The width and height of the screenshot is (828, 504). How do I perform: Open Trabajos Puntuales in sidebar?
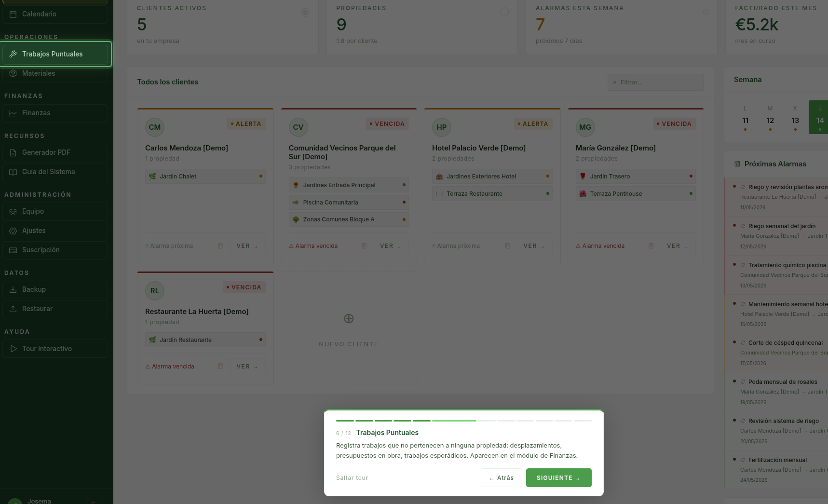click(55, 54)
